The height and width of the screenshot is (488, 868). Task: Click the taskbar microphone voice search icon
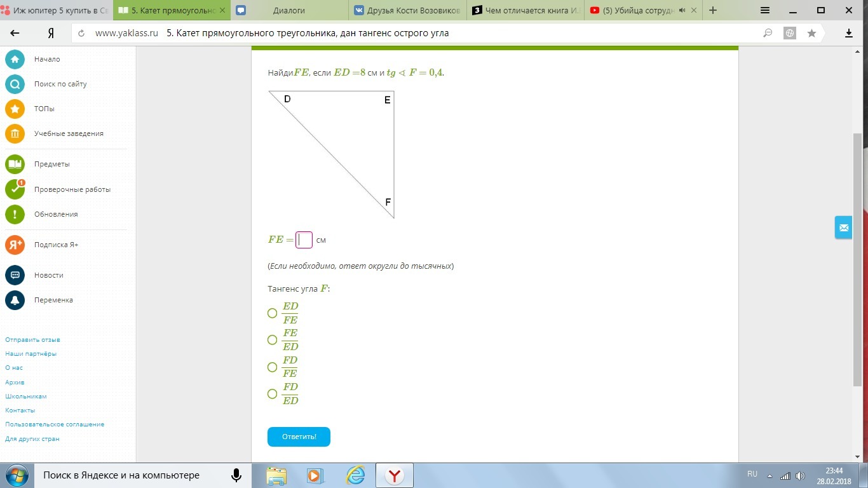pos(236,475)
